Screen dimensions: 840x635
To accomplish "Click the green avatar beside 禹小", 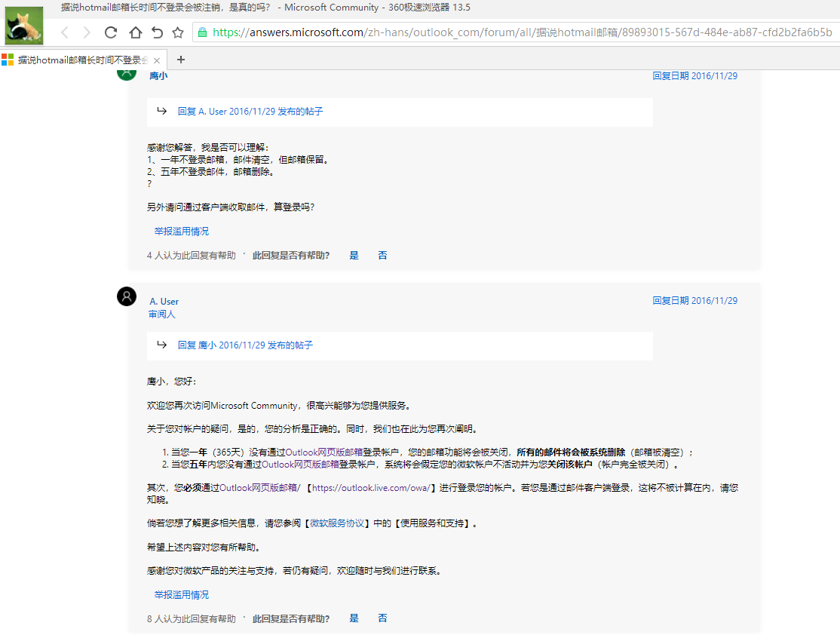I will (x=127, y=75).
